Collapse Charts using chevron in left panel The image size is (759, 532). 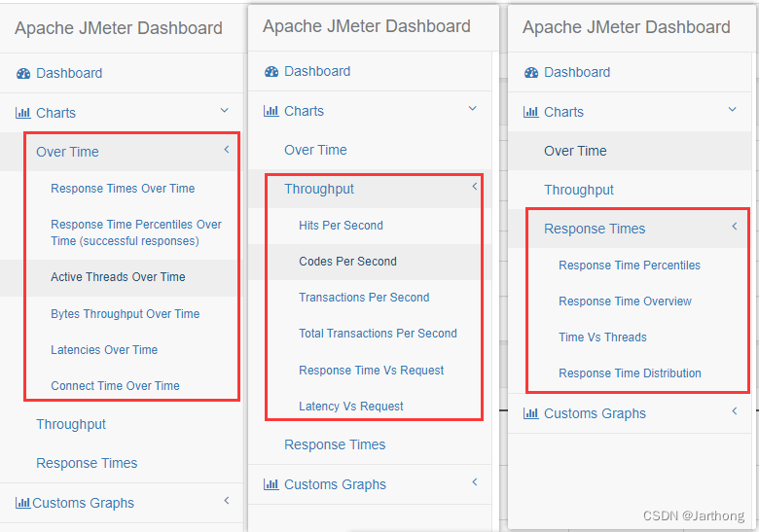coord(225,110)
